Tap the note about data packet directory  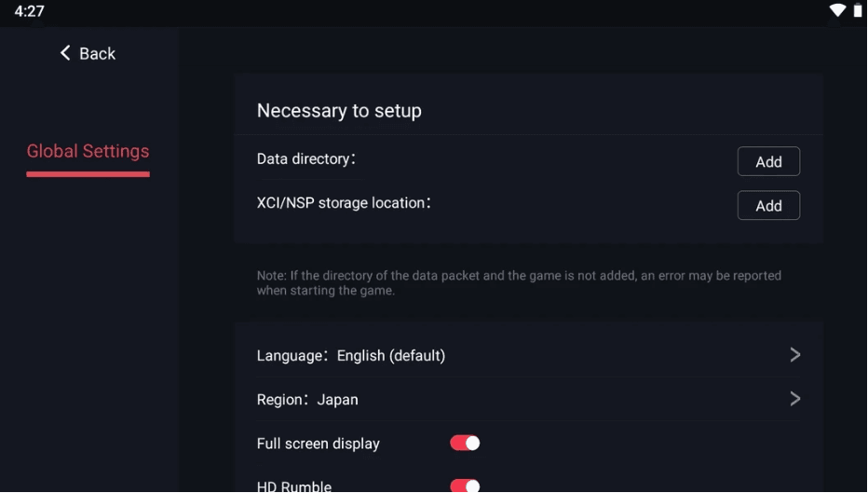(519, 282)
